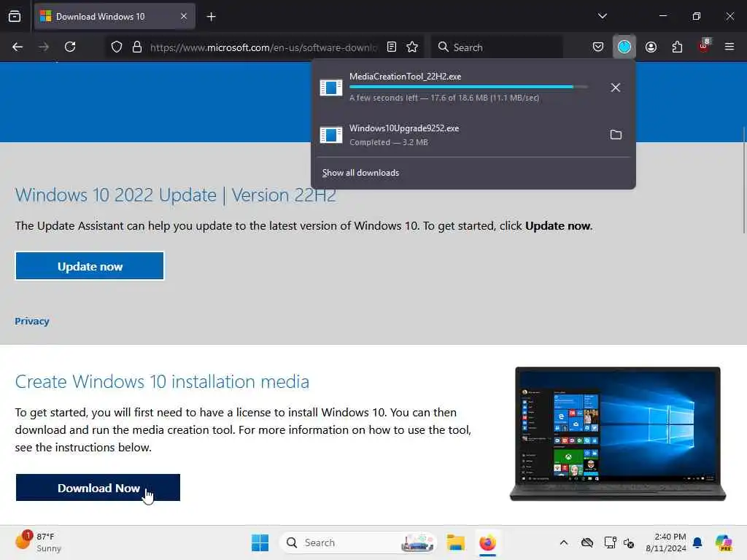747x560 pixels.
Task: Show Windows10Upgrade9252.exe in folder
Action: (616, 135)
